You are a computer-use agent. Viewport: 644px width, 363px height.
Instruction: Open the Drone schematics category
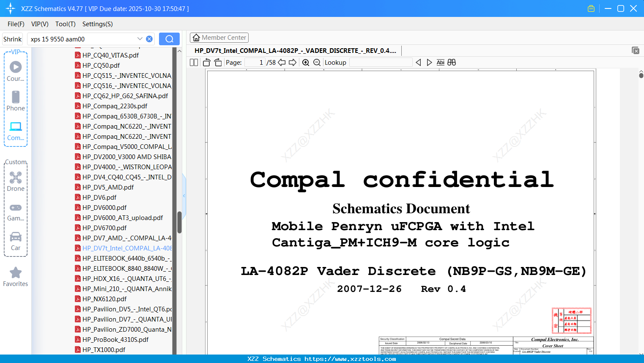(x=16, y=181)
